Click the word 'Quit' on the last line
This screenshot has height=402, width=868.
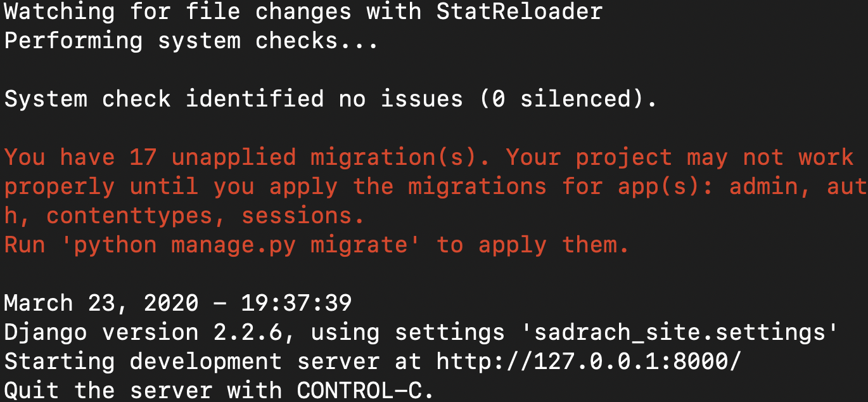pyautogui.click(x=32, y=391)
